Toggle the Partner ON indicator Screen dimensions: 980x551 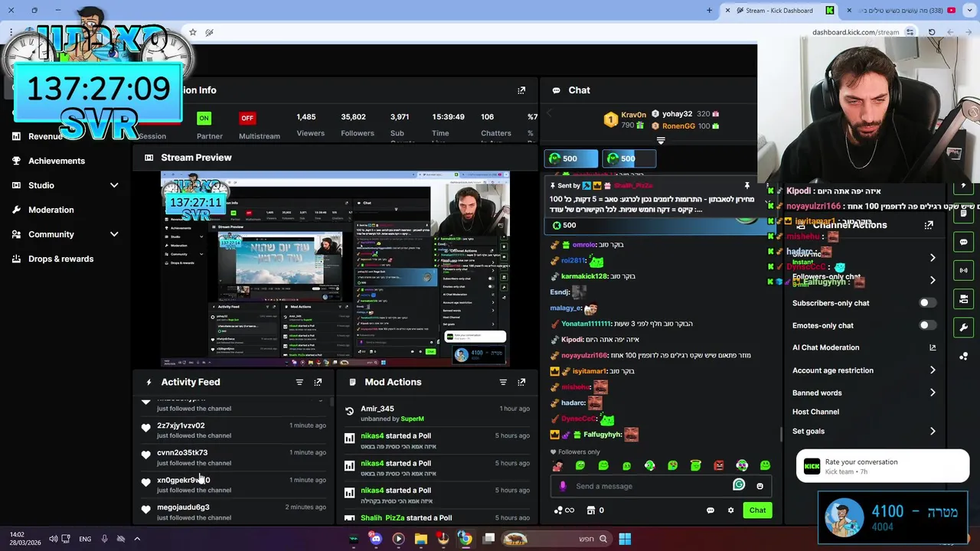pos(203,118)
